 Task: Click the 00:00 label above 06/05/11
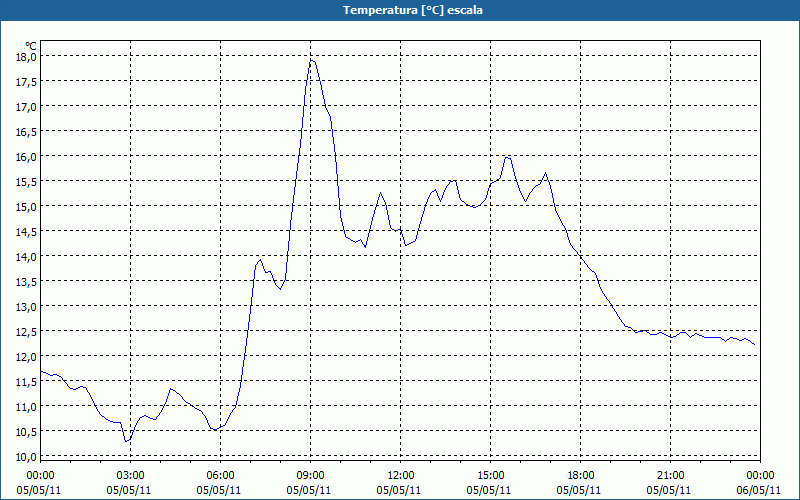coord(760,476)
